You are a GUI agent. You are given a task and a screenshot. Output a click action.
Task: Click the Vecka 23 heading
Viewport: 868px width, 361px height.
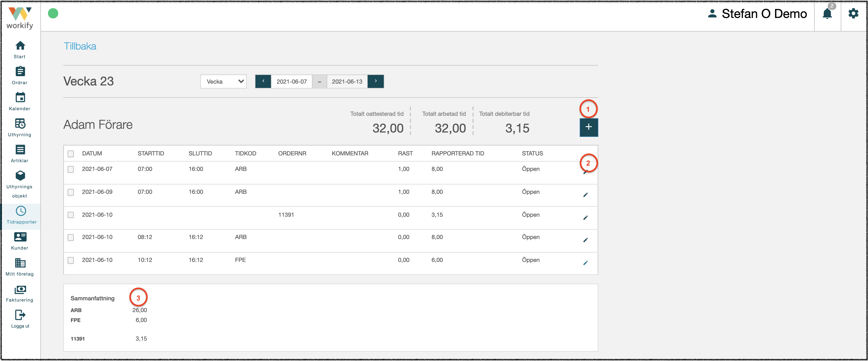[x=89, y=81]
